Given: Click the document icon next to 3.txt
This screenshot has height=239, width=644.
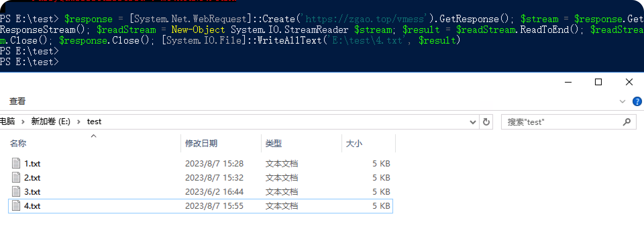Looking at the screenshot, I should tap(15, 192).
